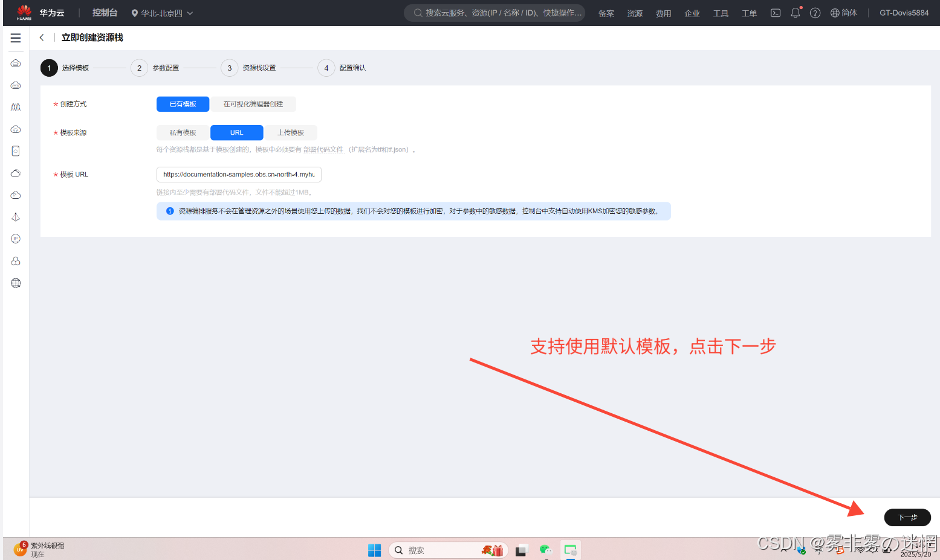Open the 备案 top menu
Image resolution: width=940 pixels, height=560 pixels.
point(606,13)
